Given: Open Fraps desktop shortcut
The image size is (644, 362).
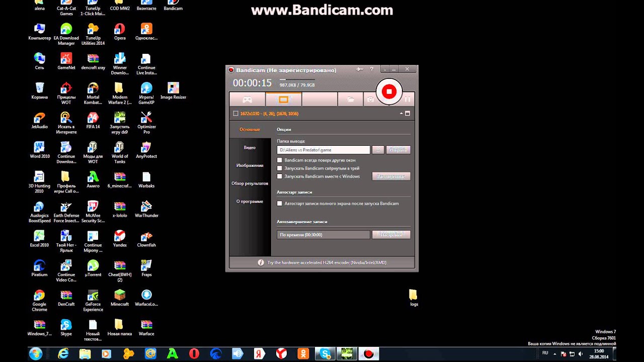Looking at the screenshot, I should coord(146,268).
